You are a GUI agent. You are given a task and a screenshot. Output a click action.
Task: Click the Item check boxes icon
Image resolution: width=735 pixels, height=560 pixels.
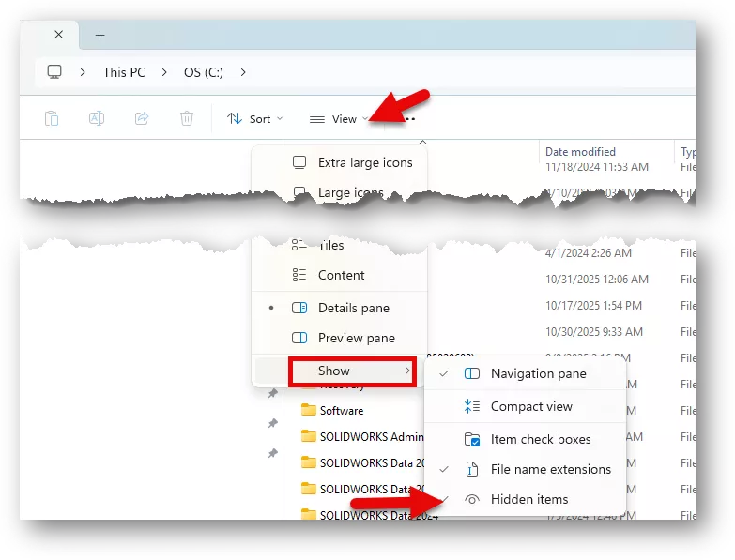472,440
